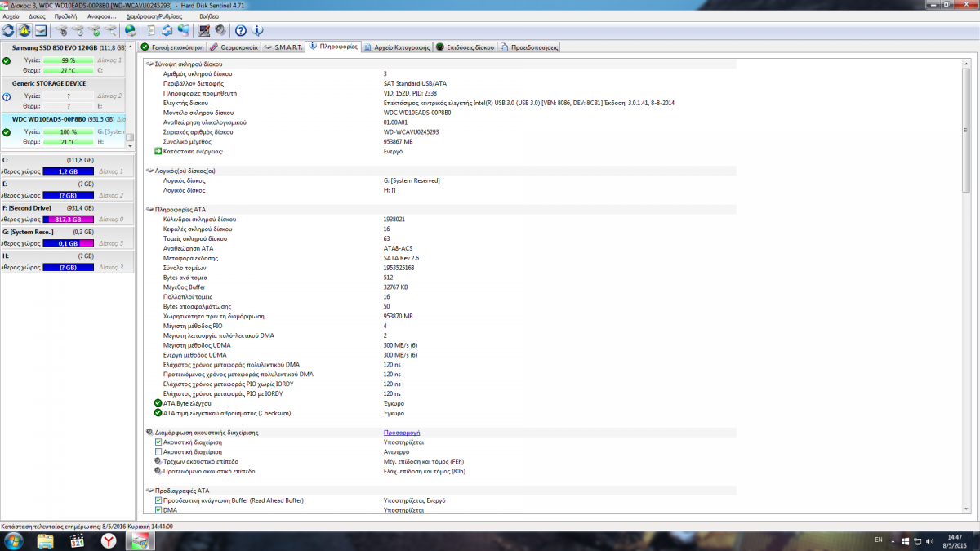Click the blue unknown-status icon for Generic STORAGE DEVICE
Viewport: 980px width, 551px height.
(x=7, y=96)
